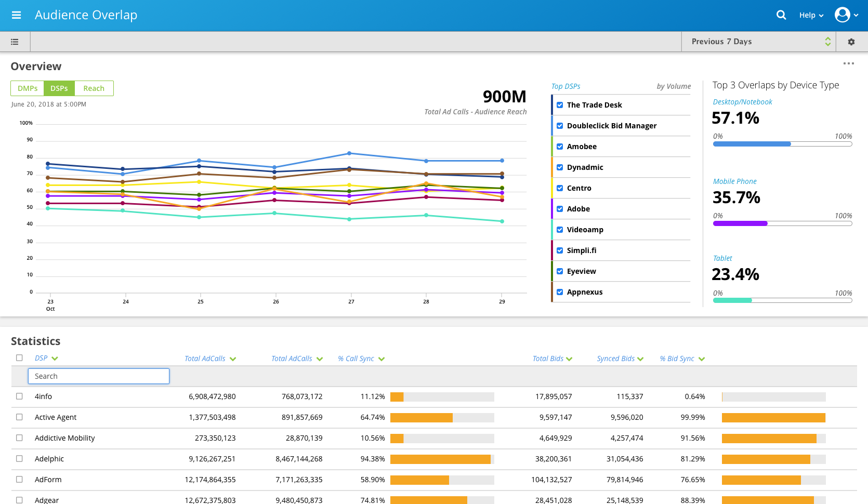Expand the Help menu
This screenshot has height=504, width=868.
click(x=811, y=15)
